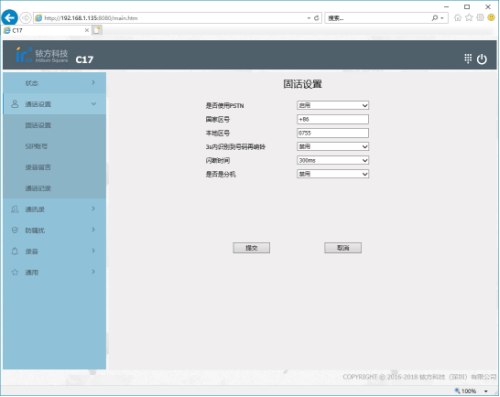Focus the 本地区号 field showing 0755
Screen dimensions: 500x397
(x=333, y=133)
